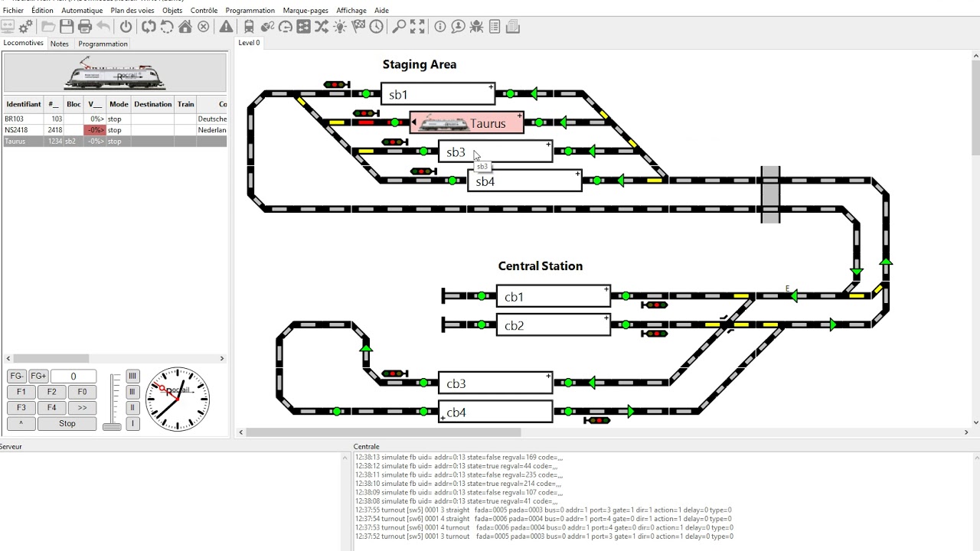Click the warning triangle emergency icon
The image size is (980, 551).
tap(226, 27)
